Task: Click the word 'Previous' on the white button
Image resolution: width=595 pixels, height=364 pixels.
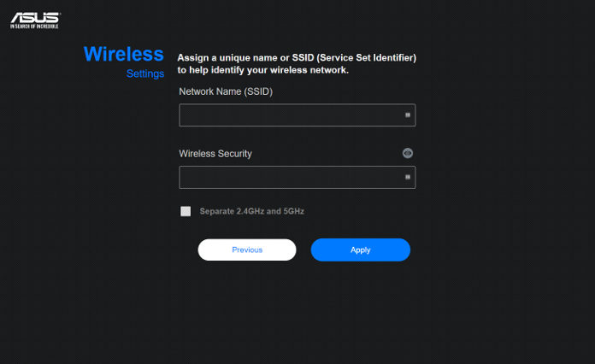Action: pyautogui.click(x=247, y=250)
